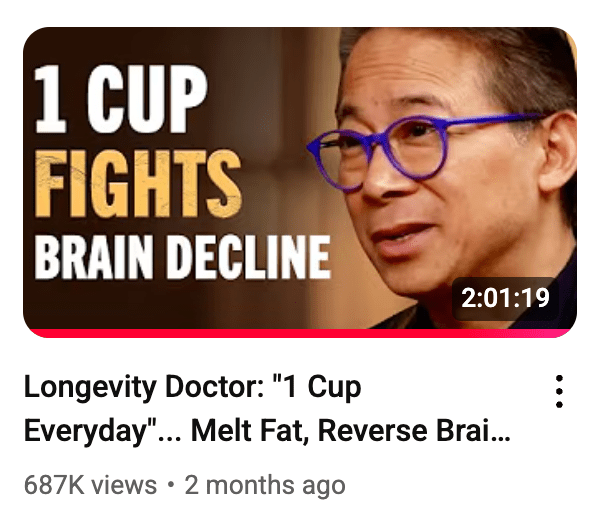Click the "2 months ago" upload date
Screen dimensions: 600x526
(265, 485)
